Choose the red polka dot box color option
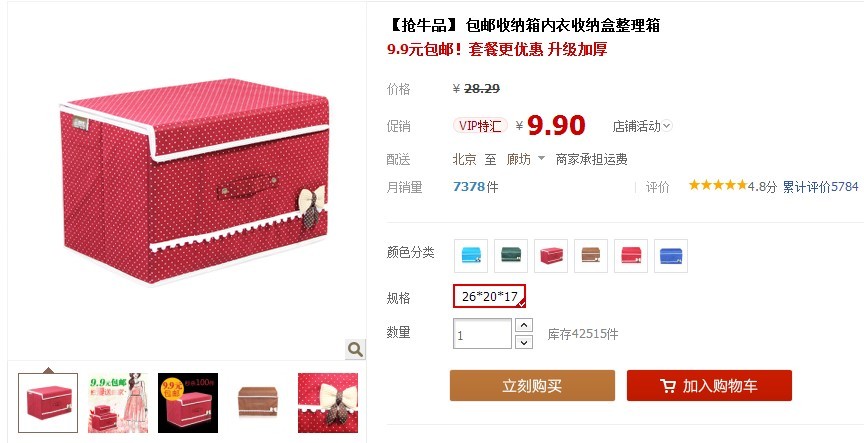 (x=551, y=256)
